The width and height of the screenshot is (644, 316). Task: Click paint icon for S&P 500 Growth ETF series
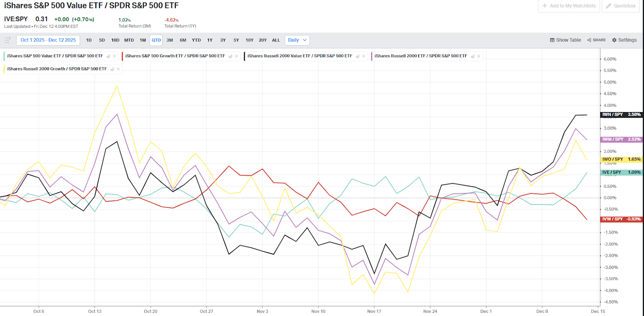(230, 56)
